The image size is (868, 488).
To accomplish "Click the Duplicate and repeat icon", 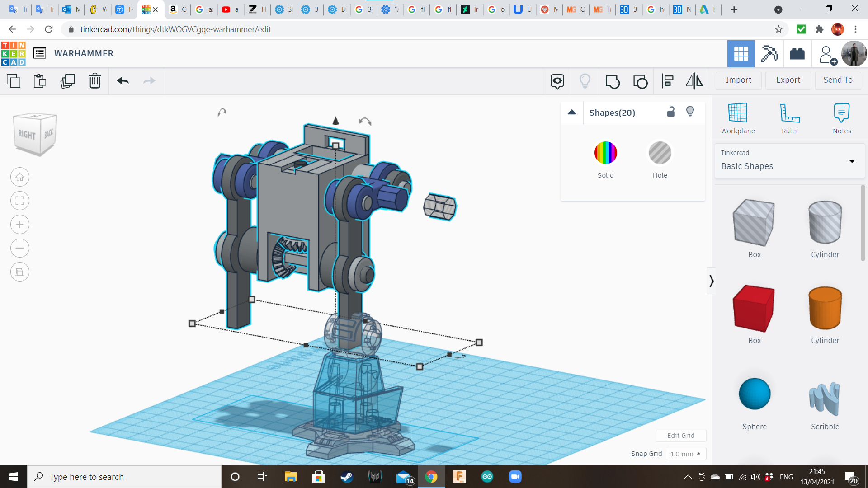I will pyautogui.click(x=68, y=81).
